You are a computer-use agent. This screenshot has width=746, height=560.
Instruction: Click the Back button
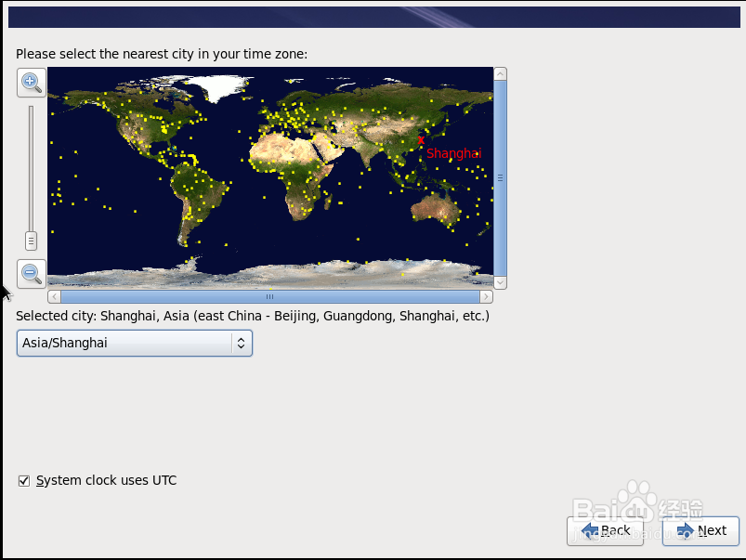tap(605, 530)
